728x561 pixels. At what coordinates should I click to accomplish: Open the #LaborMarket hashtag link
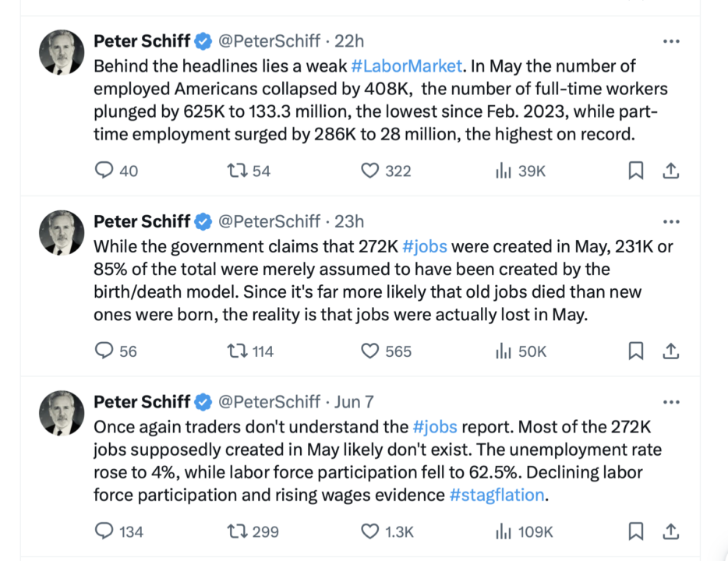[x=407, y=66]
